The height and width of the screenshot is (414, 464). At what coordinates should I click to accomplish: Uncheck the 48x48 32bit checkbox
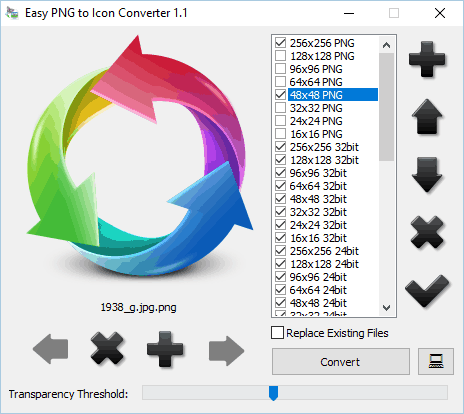point(281,199)
